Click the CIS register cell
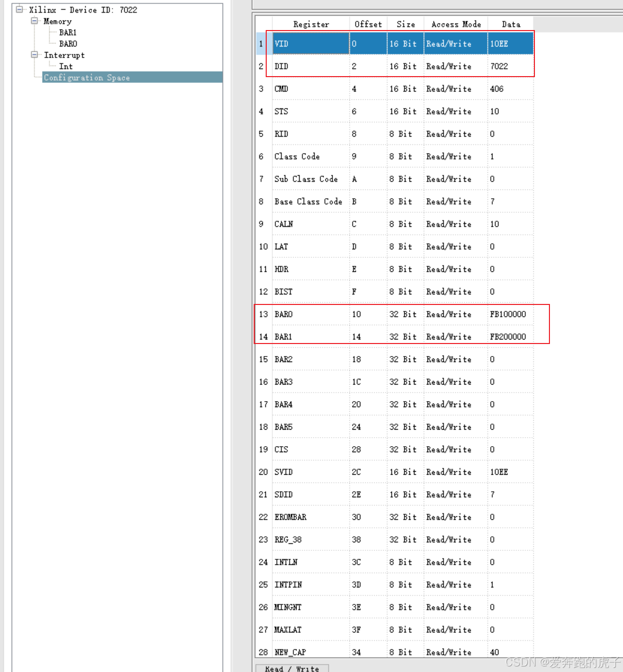Image resolution: width=623 pixels, height=672 pixels. tap(311, 449)
